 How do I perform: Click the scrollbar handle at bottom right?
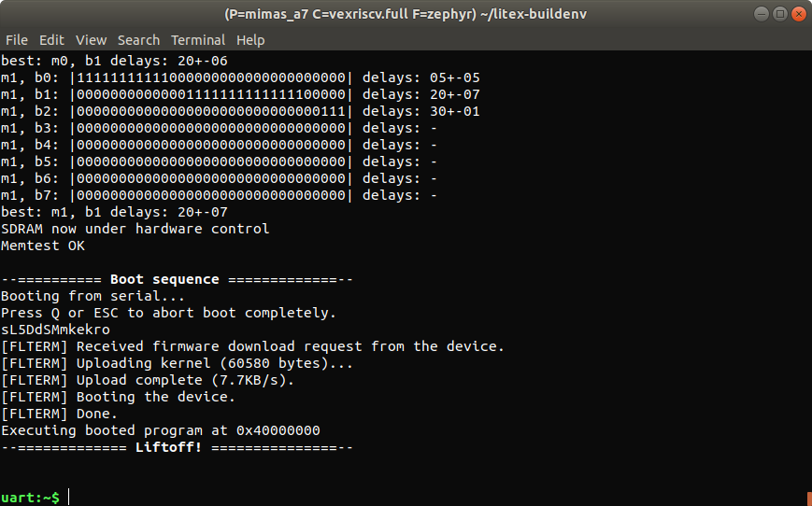tap(808, 499)
